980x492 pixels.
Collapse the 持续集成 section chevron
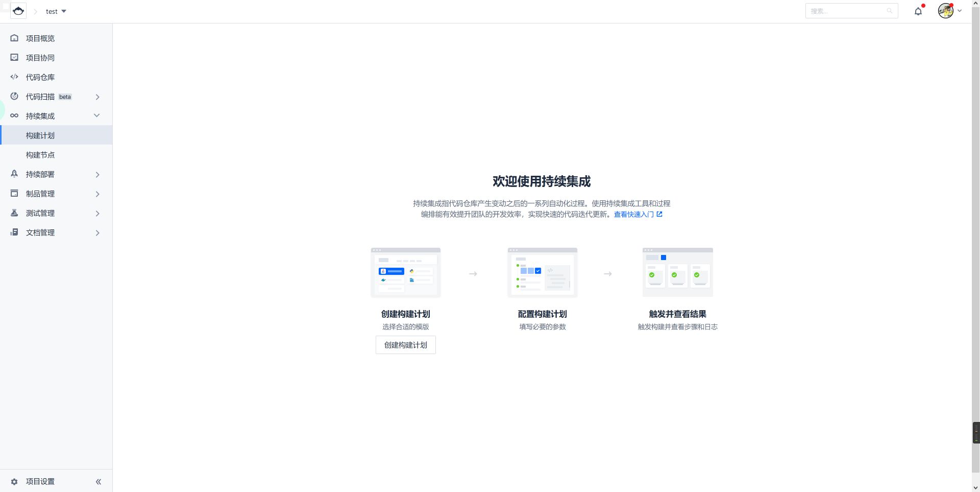[97, 115]
